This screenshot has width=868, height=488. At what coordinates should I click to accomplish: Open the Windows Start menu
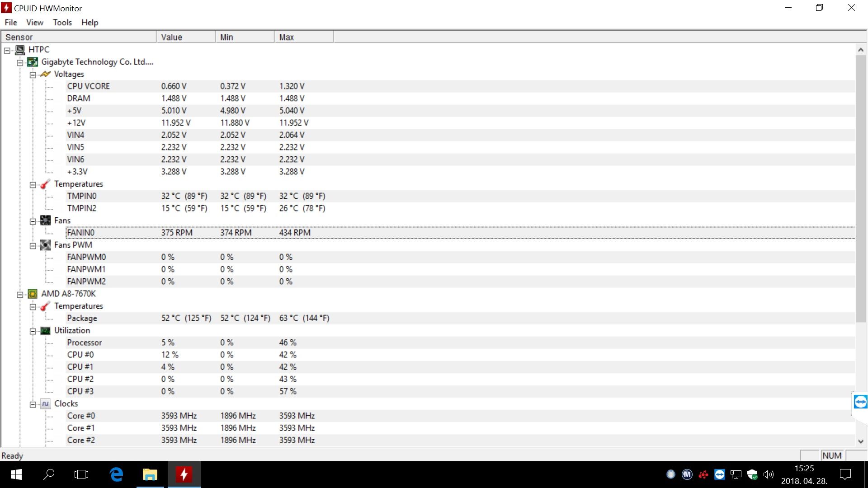(x=16, y=474)
